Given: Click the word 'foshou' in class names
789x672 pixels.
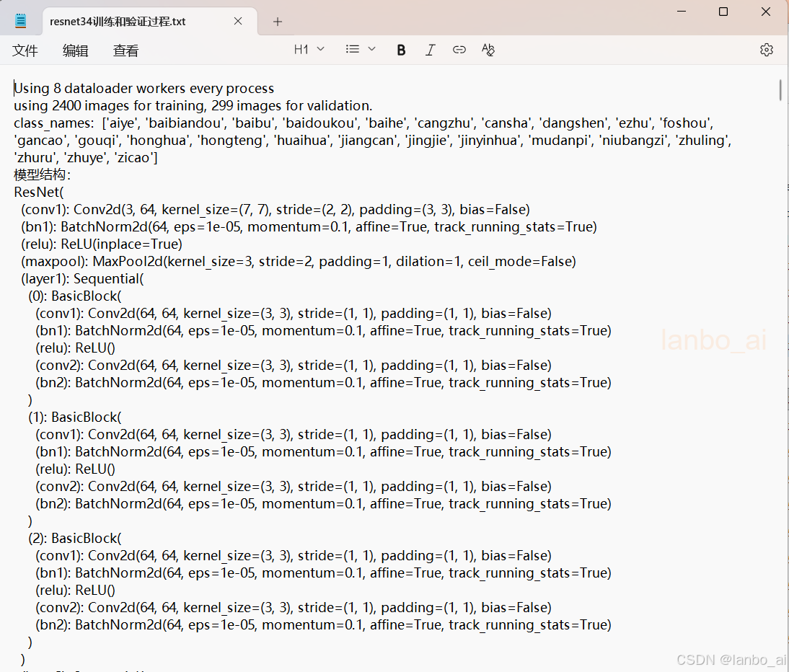Looking at the screenshot, I should tap(685, 123).
